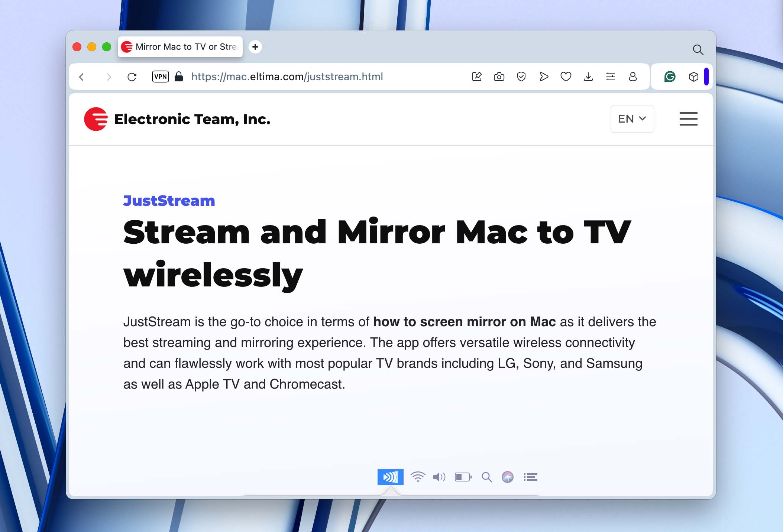783x532 pixels.
Task: Click the Electronic Team, Inc. logo link
Action: (177, 119)
